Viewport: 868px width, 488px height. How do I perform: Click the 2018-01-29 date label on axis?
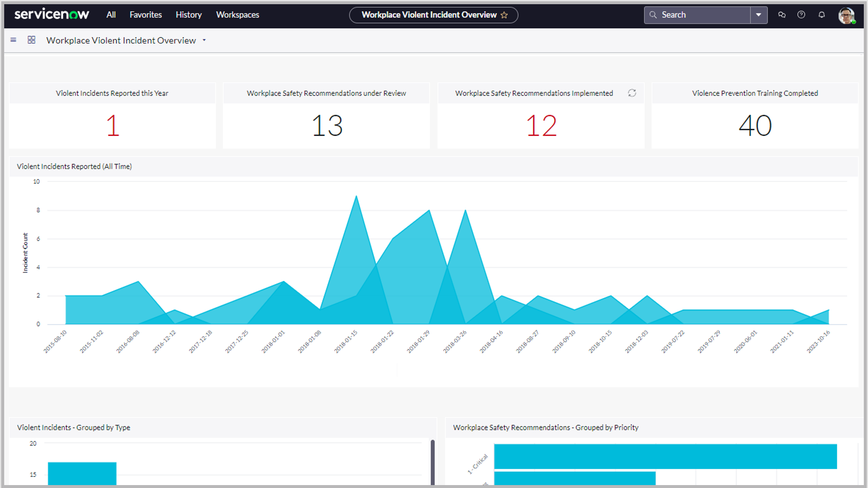(419, 341)
